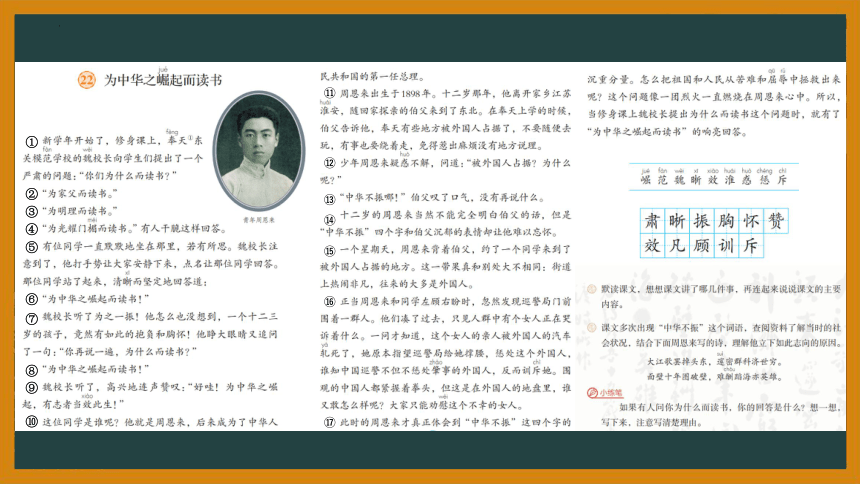Click the photo caption 青年周恩来
Viewport: 860px width, 484px height.
pyautogui.click(x=258, y=220)
